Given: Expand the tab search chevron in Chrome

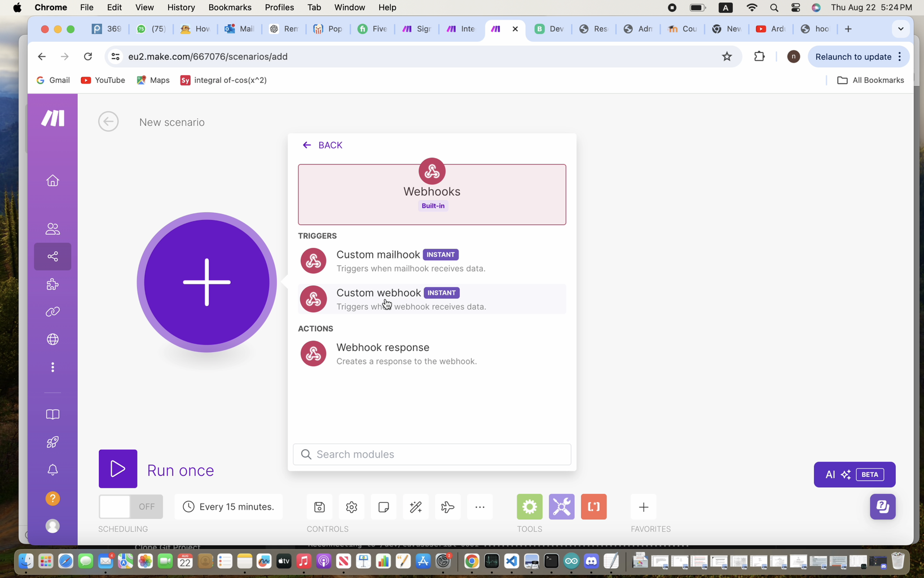Looking at the screenshot, I should pyautogui.click(x=901, y=29).
